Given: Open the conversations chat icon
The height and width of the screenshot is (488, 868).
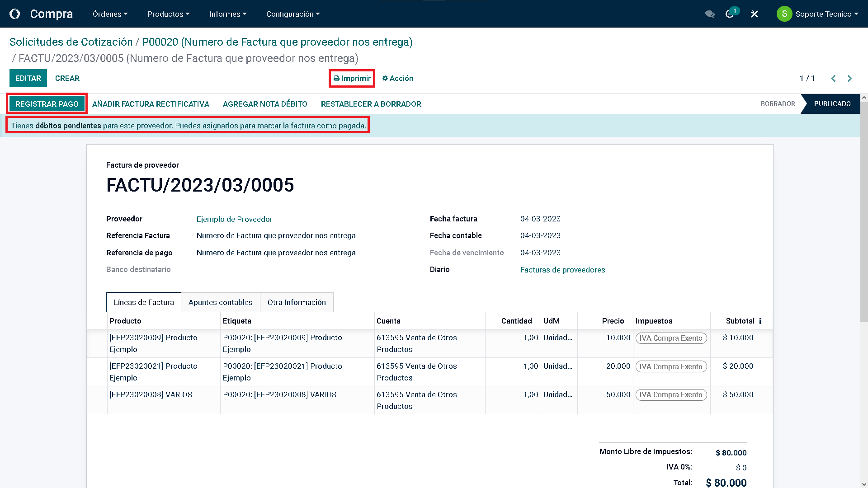Looking at the screenshot, I should click(710, 14).
